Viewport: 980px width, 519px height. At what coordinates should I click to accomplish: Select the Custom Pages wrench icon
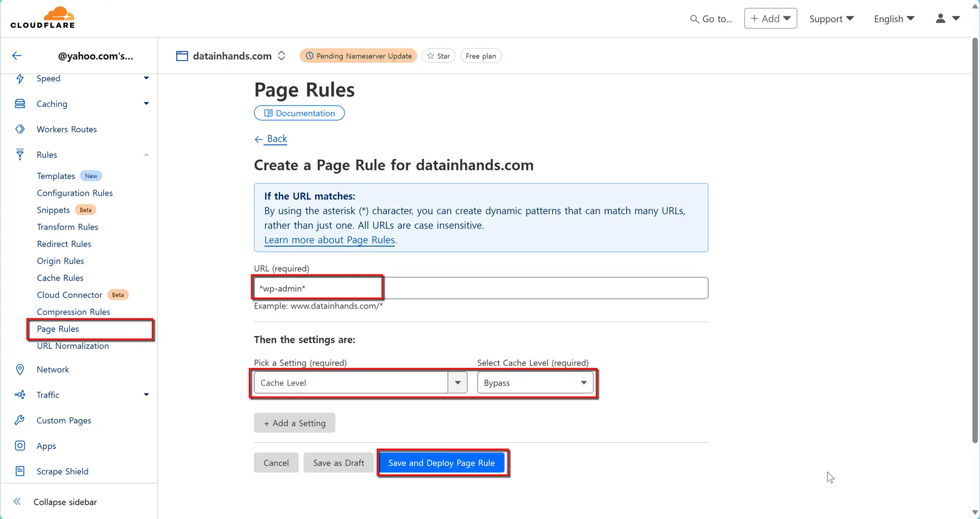click(19, 420)
